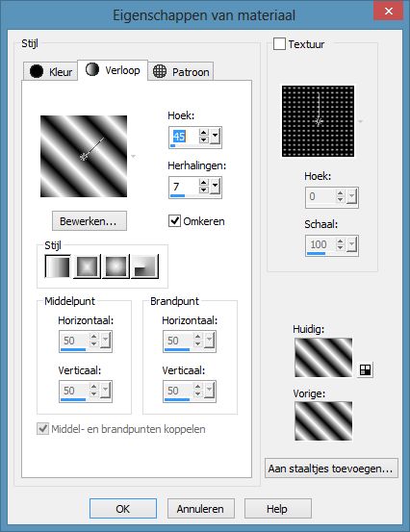Image resolution: width=410 pixels, height=532 pixels.
Task: Select the sunburst gradient style icon
Action: [x=115, y=266]
